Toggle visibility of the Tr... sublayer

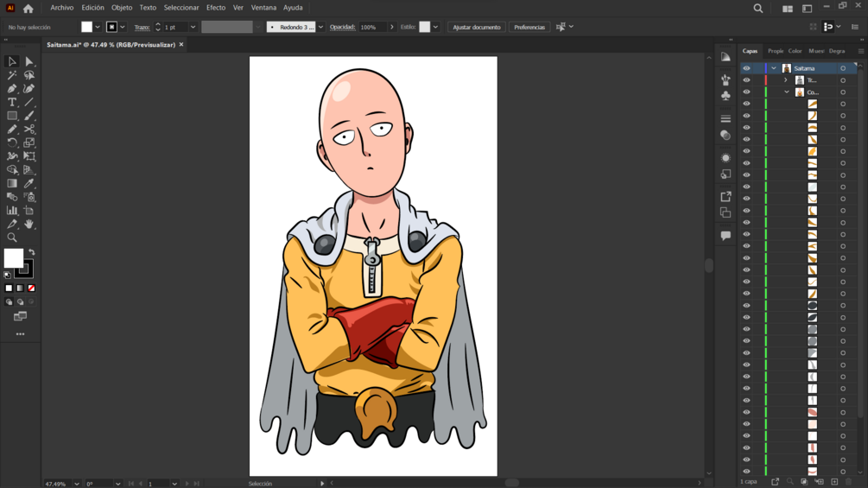pos(746,80)
